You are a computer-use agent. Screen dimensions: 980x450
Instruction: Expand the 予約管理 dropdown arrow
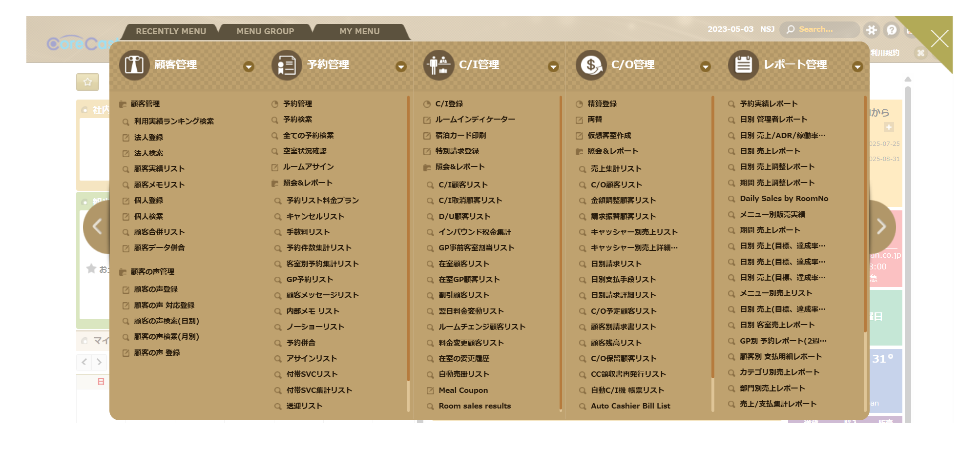[401, 67]
